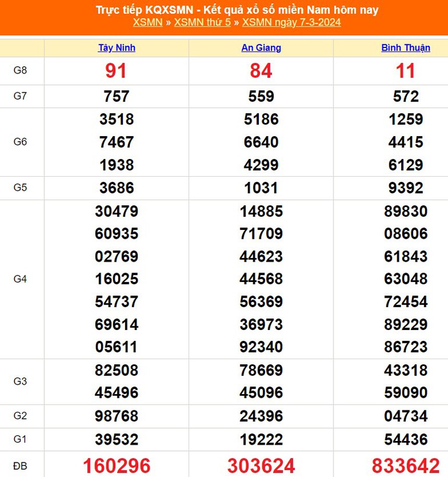Screen dimensions: 448x477
Task: Click G2 number 04734 under Bình Thuận
Action: pyautogui.click(x=406, y=416)
